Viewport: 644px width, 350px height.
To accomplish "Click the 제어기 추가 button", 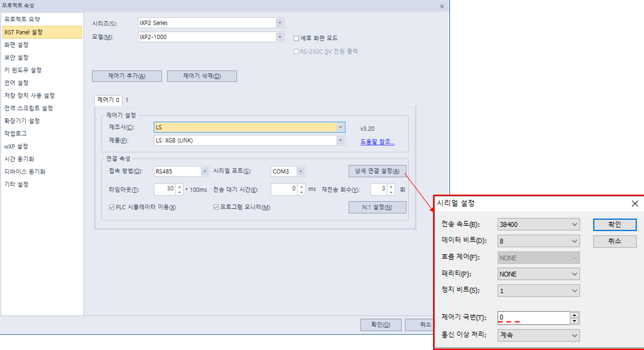I will [x=127, y=76].
